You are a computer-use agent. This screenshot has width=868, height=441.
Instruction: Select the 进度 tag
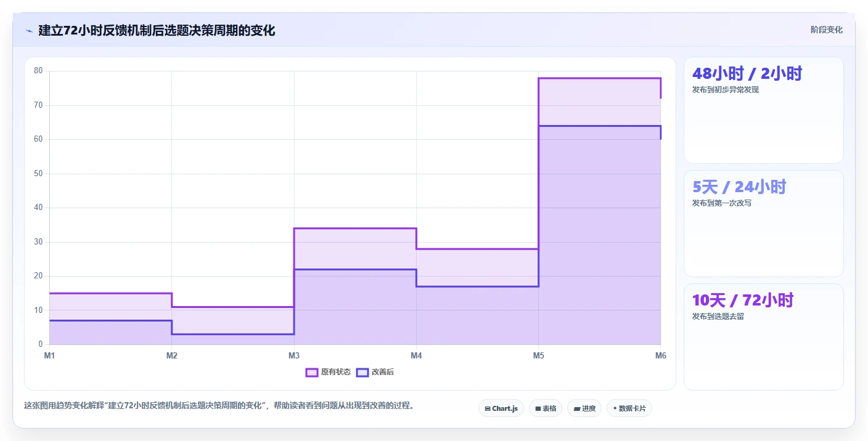(584, 408)
